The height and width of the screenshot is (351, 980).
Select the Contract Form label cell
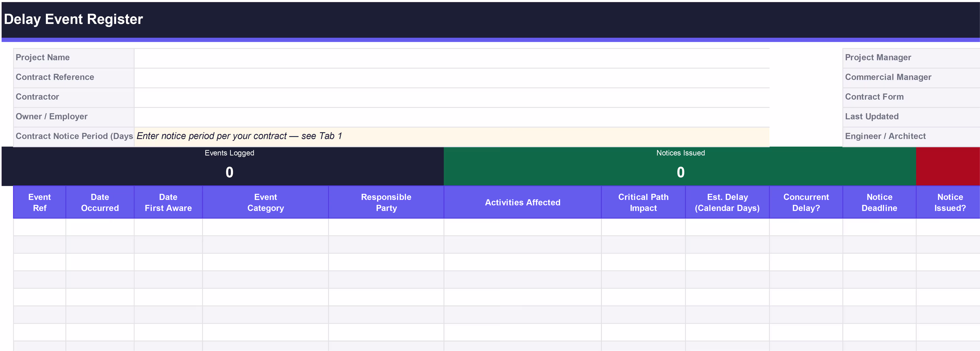pos(911,98)
